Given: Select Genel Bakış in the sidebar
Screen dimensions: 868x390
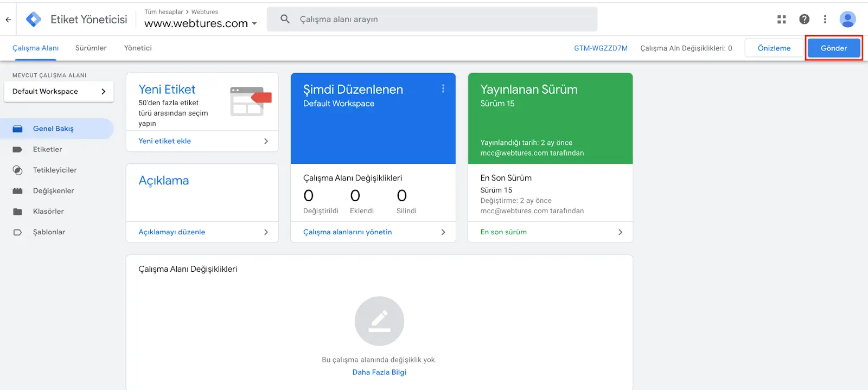Looking at the screenshot, I should click(x=56, y=129).
